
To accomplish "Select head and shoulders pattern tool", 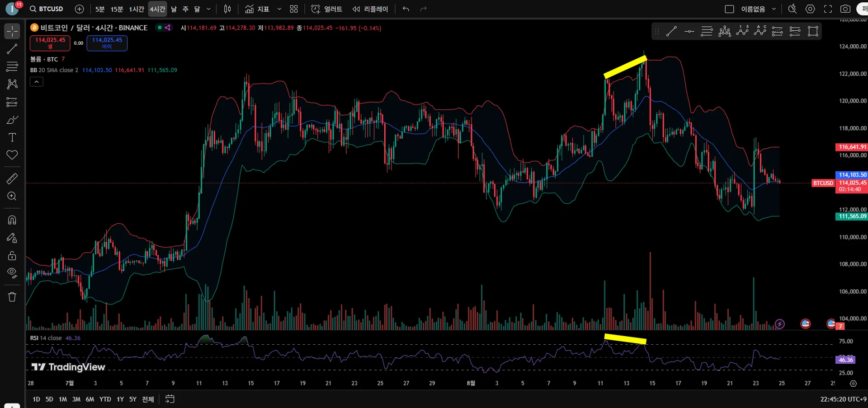I will click(725, 31).
